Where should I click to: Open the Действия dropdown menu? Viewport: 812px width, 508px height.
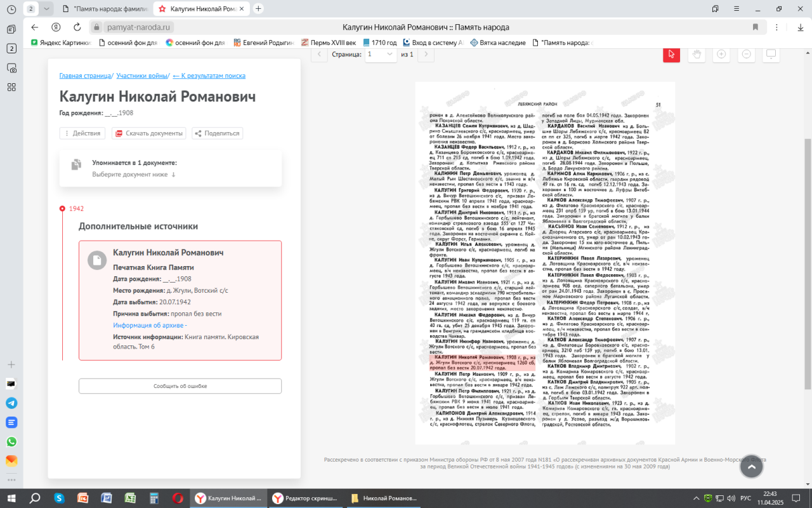click(82, 133)
